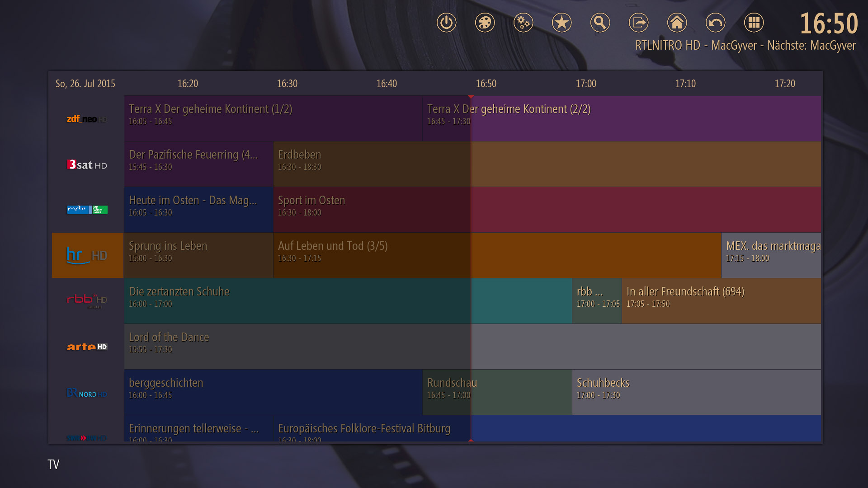The image size is (868, 488).
Task: Open Terra X Der geheime Kontinent (2/2)
Action: (x=622, y=118)
